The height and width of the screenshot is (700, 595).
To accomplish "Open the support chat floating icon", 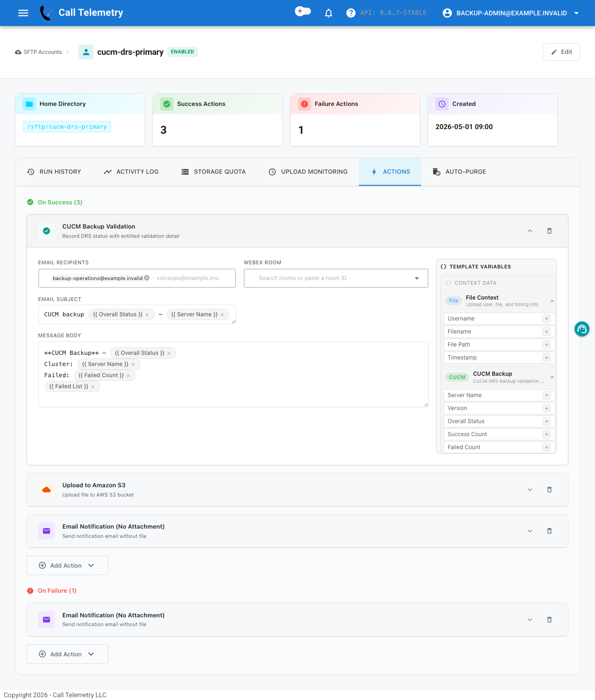I will 582,329.
